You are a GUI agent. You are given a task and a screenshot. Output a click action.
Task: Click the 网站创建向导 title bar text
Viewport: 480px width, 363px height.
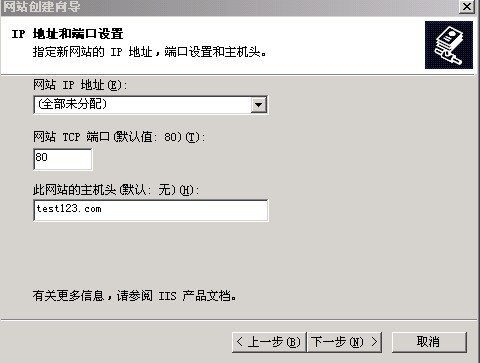pos(42,7)
